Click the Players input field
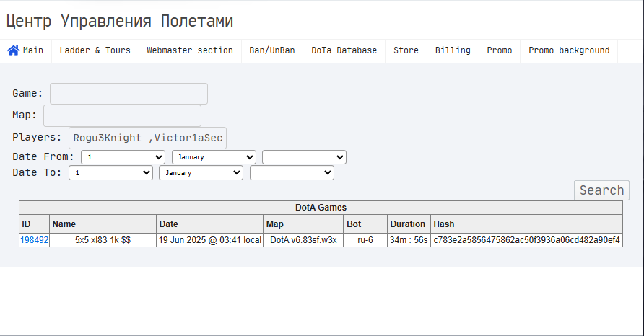The width and height of the screenshot is (644, 336). [x=147, y=138]
